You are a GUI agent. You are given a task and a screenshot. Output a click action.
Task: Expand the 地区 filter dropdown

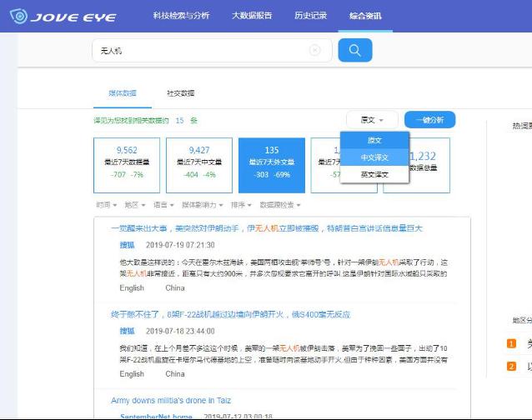134,205
